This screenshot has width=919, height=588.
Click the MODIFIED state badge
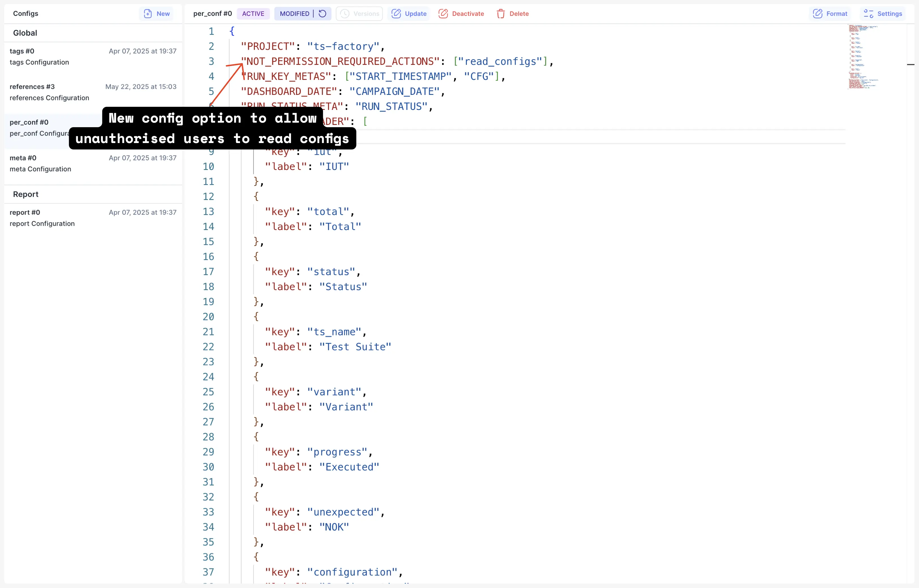(x=294, y=13)
